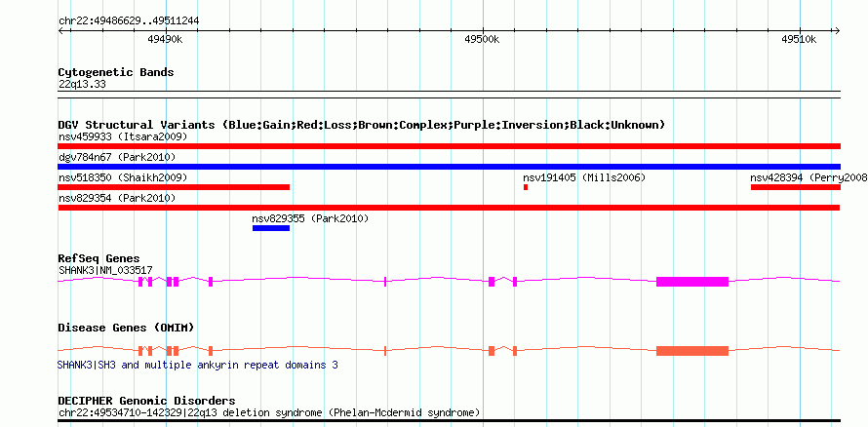Image resolution: width=868 pixels, height=427 pixels.
Task: Select the small nsv191405 (Mills2006) red marker
Action: click(526, 187)
